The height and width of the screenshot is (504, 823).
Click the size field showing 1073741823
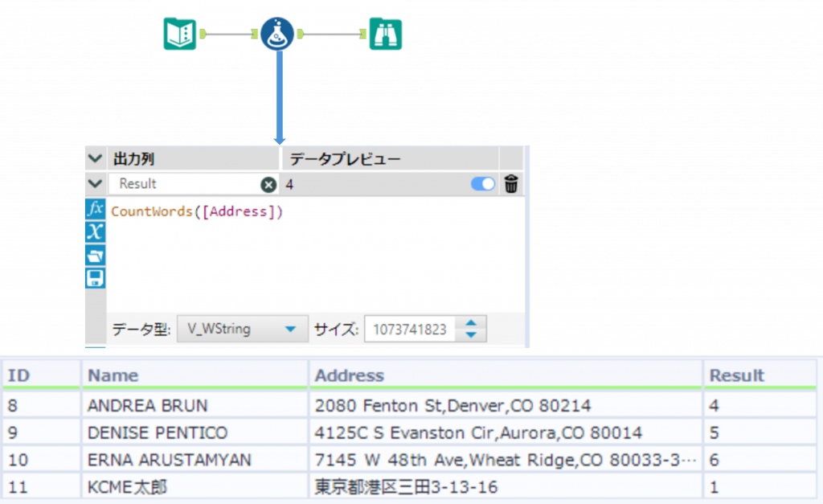tap(410, 329)
